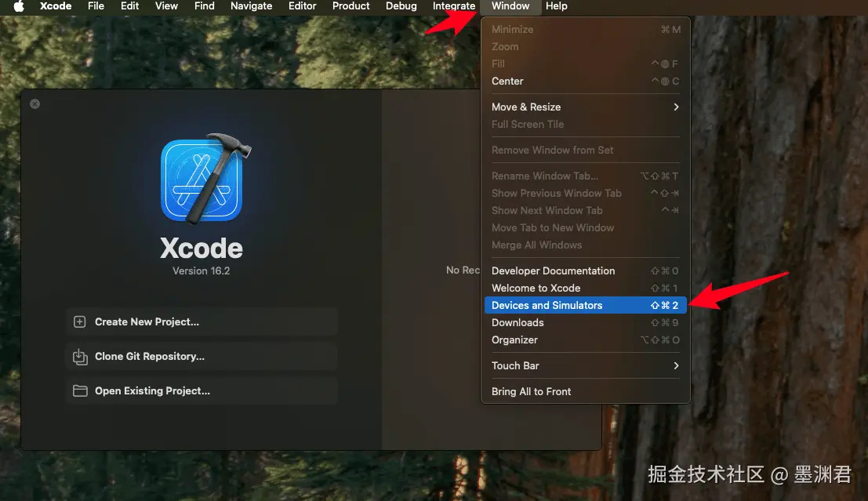Viewport: 868px width, 501px height.
Task: Click the Minimize menu item
Action: tap(585, 29)
